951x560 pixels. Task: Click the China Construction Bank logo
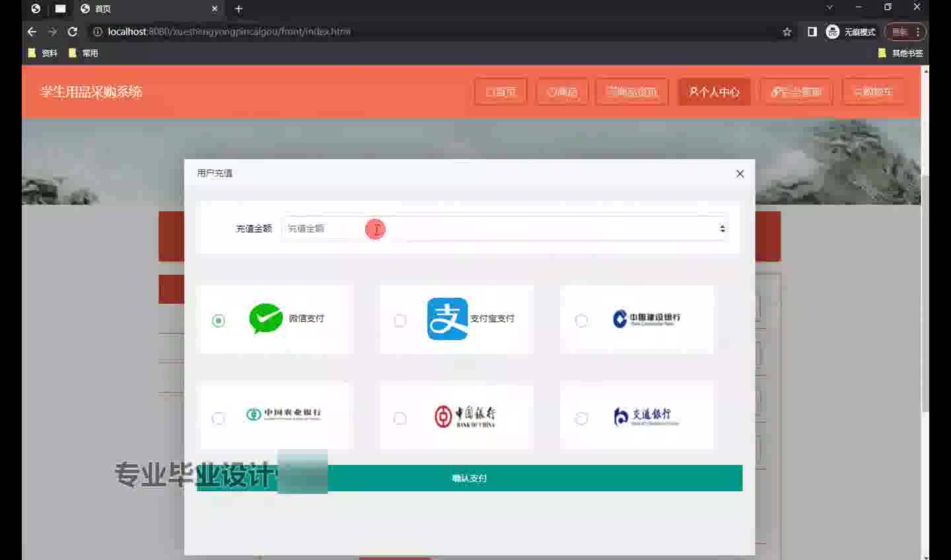[647, 319]
